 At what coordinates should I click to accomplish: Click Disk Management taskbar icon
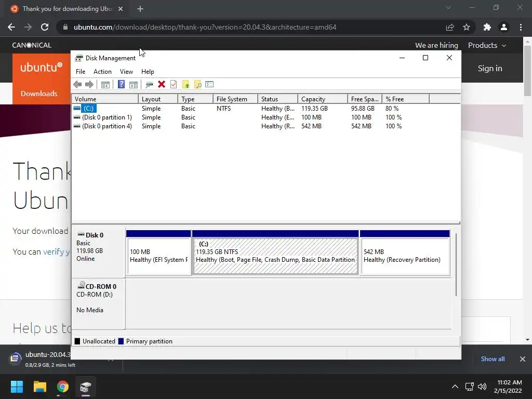[x=86, y=387]
